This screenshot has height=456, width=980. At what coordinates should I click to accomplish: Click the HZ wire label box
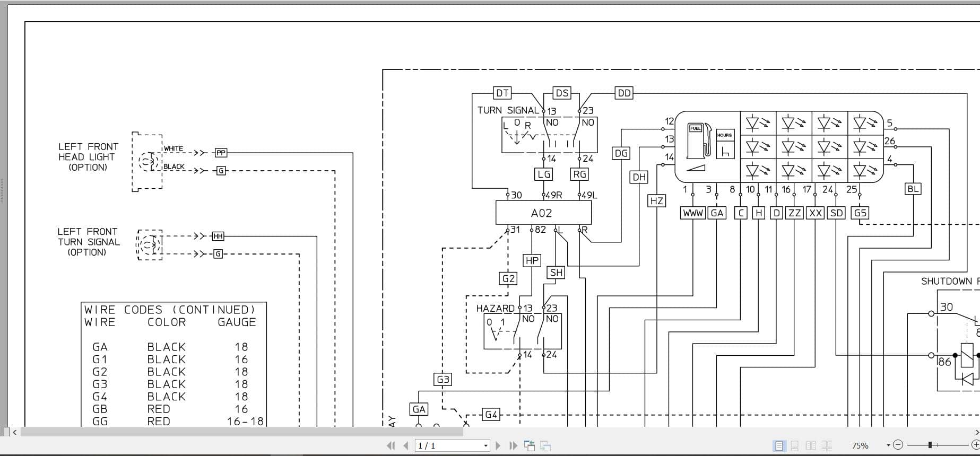click(656, 201)
